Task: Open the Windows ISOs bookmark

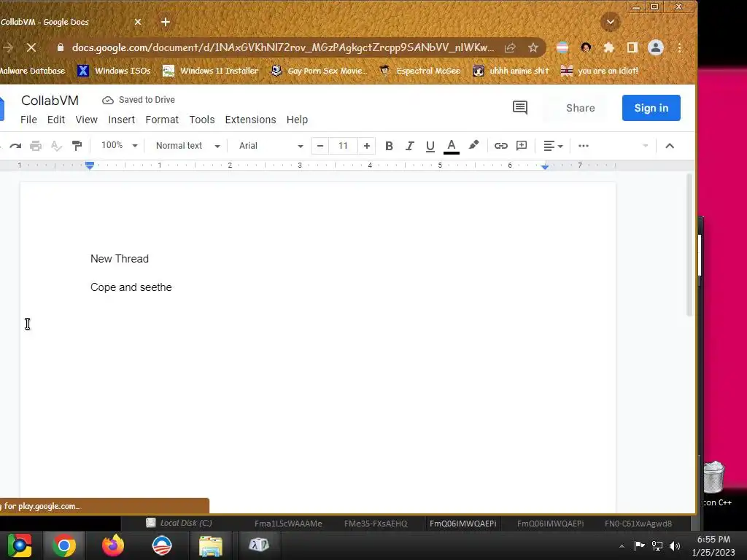Action: (x=115, y=71)
